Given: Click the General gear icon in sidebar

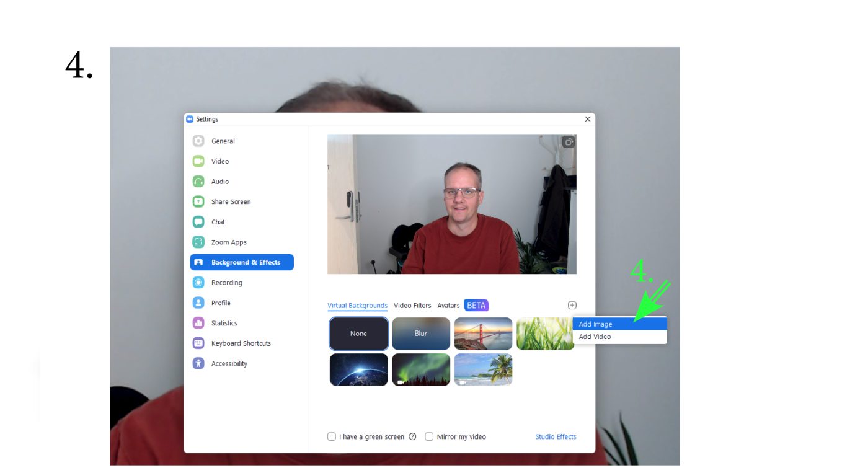Looking at the screenshot, I should pyautogui.click(x=198, y=141).
